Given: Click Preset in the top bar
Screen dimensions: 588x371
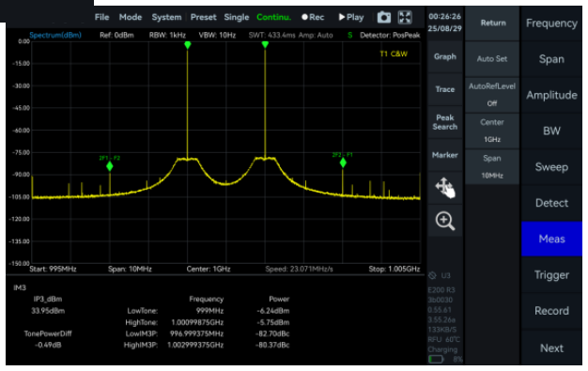Looking at the screenshot, I should point(203,17).
